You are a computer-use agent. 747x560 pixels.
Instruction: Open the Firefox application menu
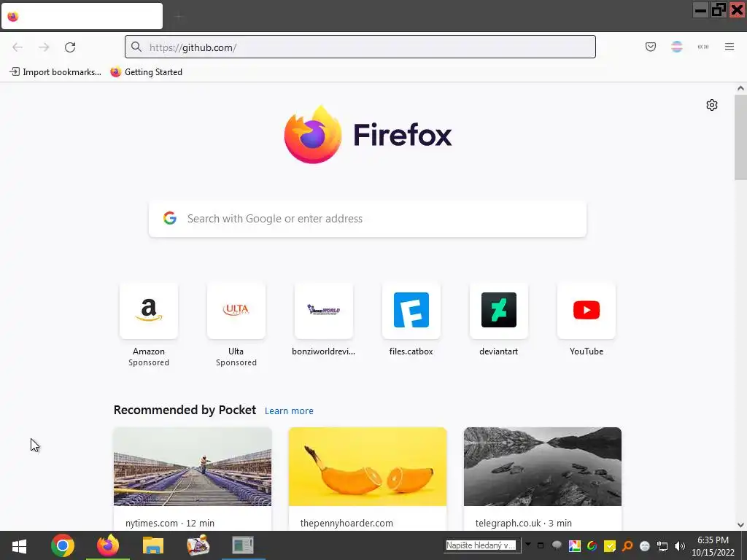(x=729, y=47)
